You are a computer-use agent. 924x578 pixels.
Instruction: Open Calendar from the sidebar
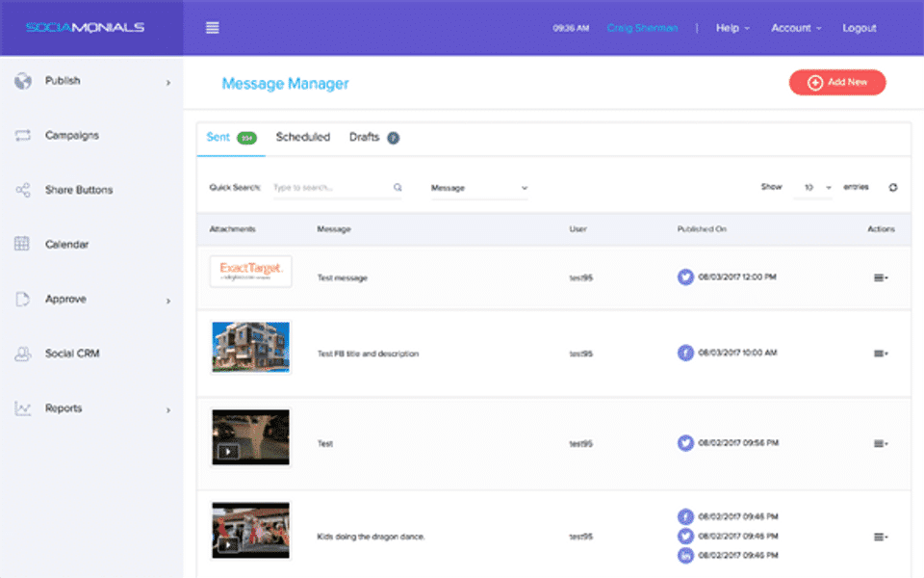click(x=66, y=244)
